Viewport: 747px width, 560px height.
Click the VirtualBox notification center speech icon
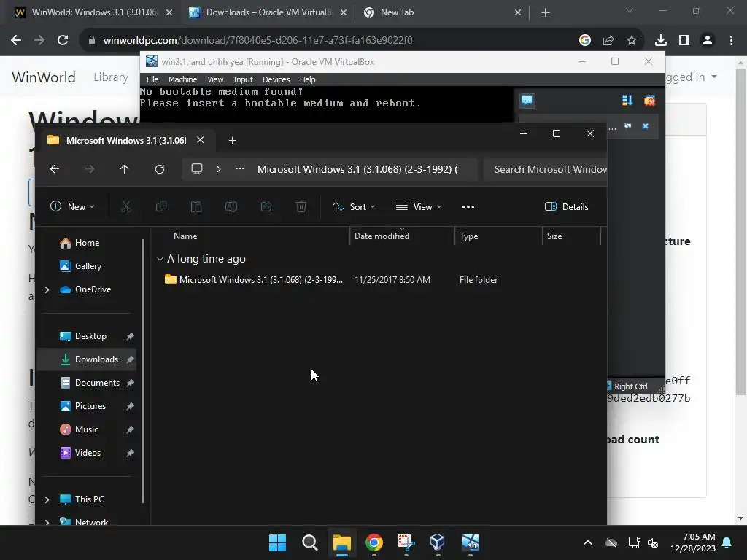tap(527, 100)
